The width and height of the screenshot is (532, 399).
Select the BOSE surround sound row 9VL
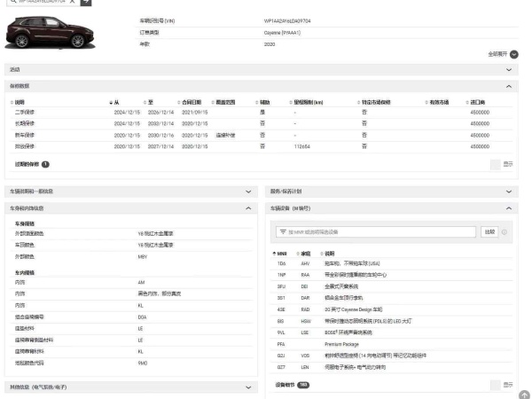392,332
